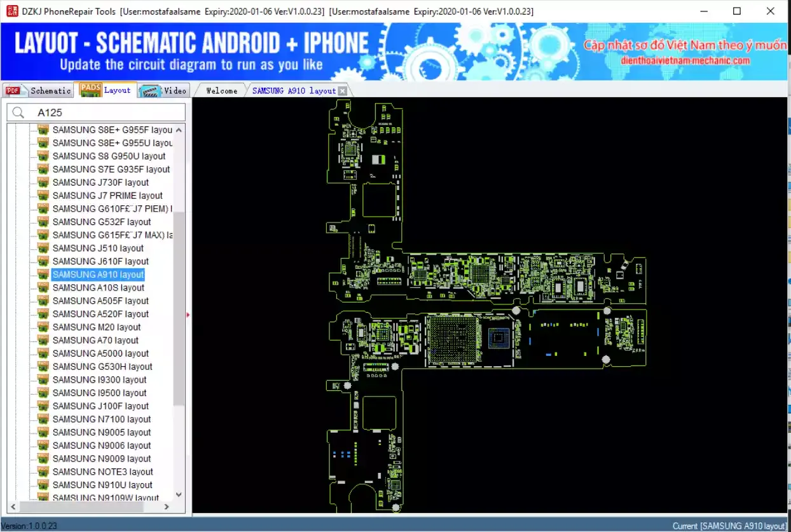The image size is (791, 532).
Task: Click the board icon beside SAMSUNG N9109W
Action: point(43,498)
